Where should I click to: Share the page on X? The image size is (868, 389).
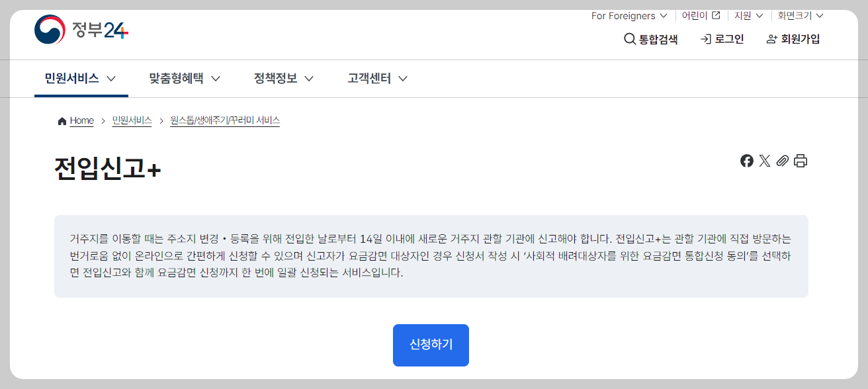point(765,160)
